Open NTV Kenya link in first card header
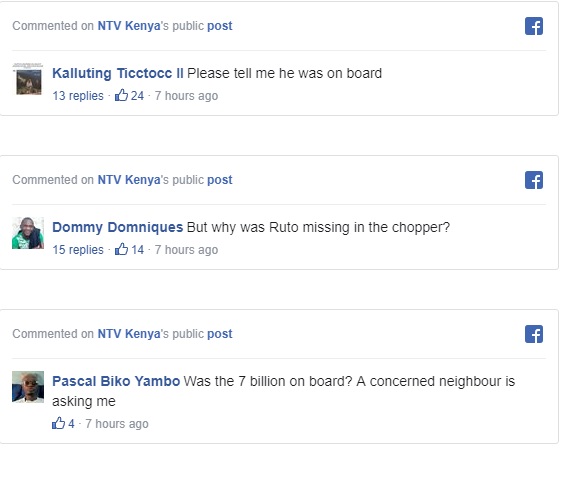This screenshot has width=581, height=485. pos(129,26)
